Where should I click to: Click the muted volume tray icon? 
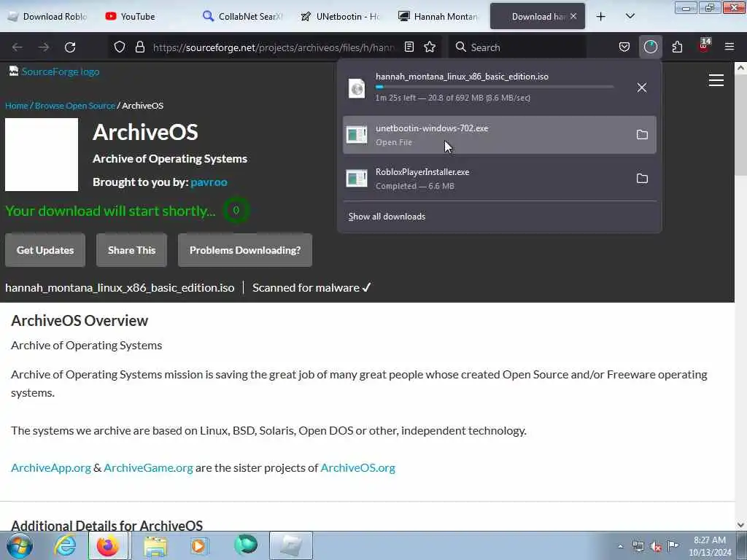coord(656,547)
